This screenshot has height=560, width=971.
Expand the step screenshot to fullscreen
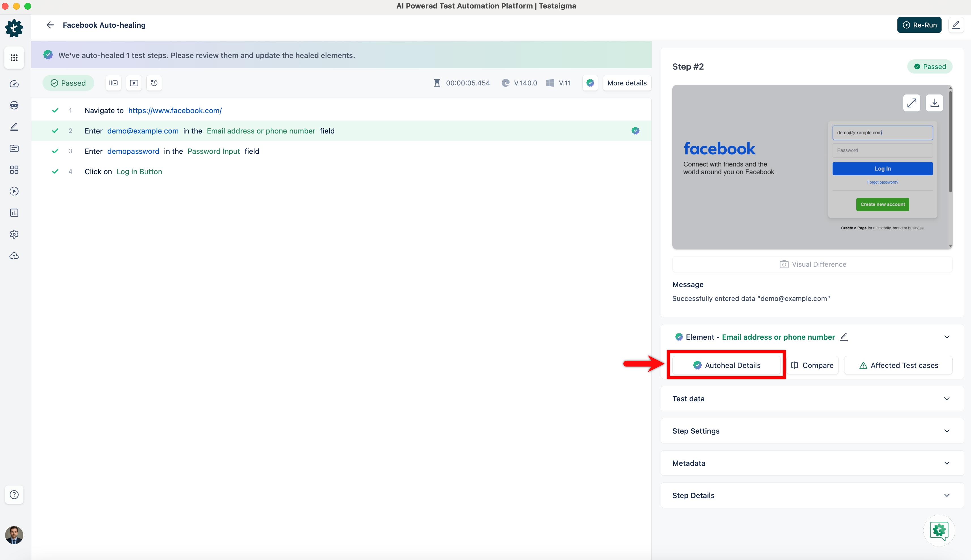911,103
